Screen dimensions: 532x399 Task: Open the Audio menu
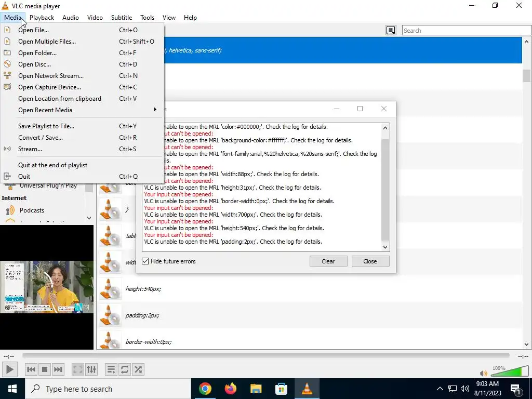(x=71, y=18)
